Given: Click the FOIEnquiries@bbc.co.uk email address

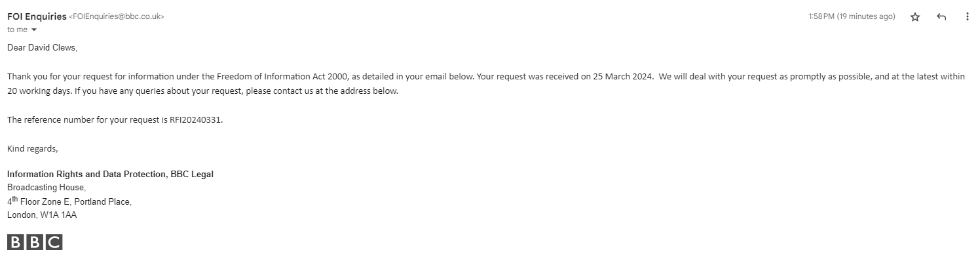Looking at the screenshot, I should 117,17.
